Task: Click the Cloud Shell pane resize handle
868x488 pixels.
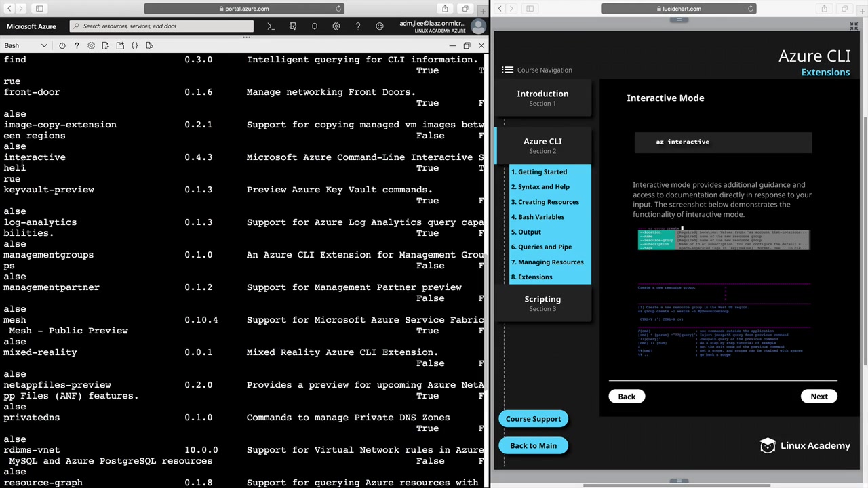Action: coord(246,37)
